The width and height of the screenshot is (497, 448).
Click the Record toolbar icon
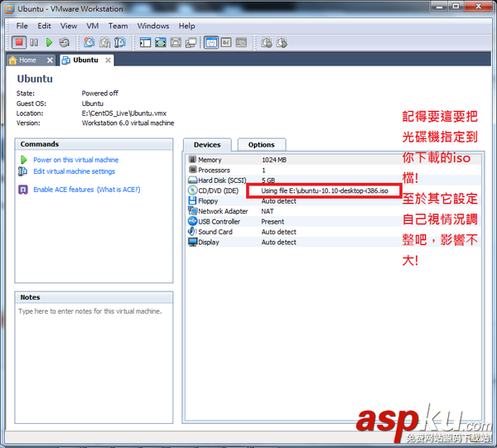[x=266, y=42]
